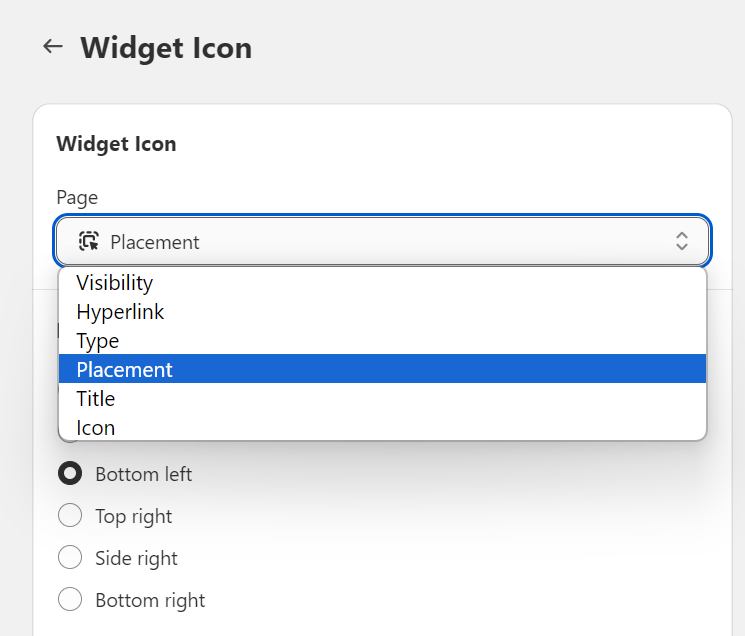Select the Bottom left radio button

[70, 474]
